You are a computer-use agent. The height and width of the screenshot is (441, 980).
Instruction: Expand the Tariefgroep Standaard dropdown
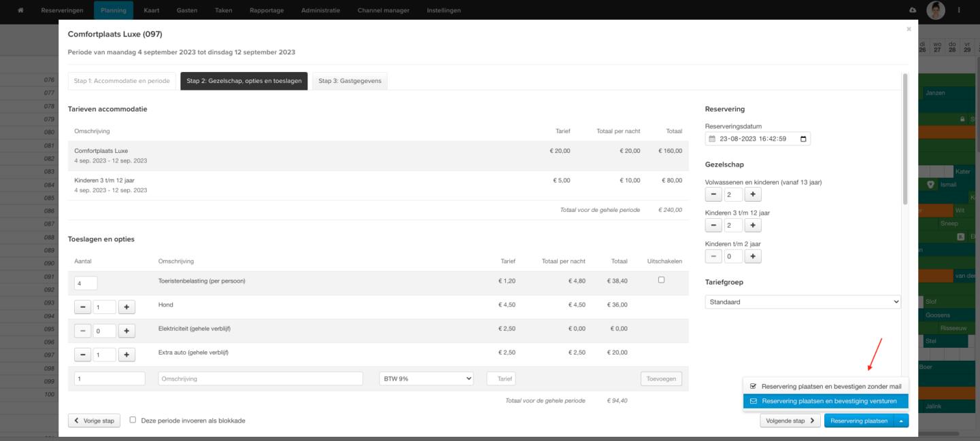802,302
